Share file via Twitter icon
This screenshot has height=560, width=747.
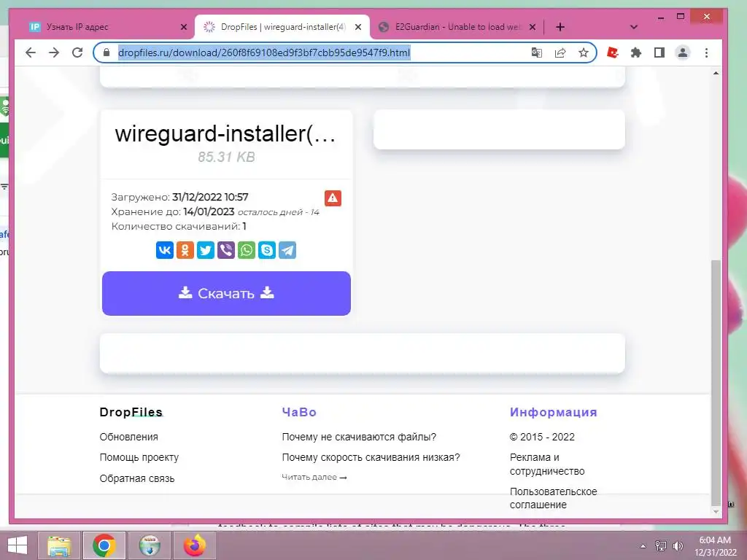click(206, 250)
